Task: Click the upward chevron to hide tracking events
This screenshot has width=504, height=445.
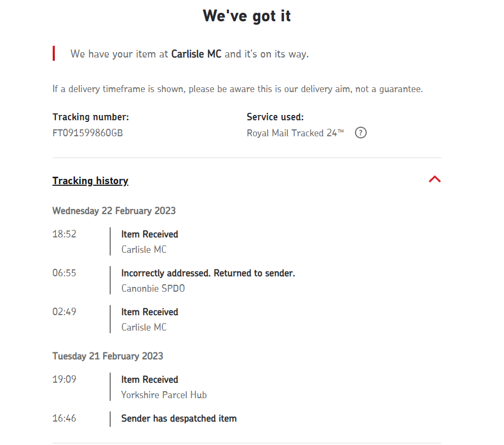Action: [435, 179]
